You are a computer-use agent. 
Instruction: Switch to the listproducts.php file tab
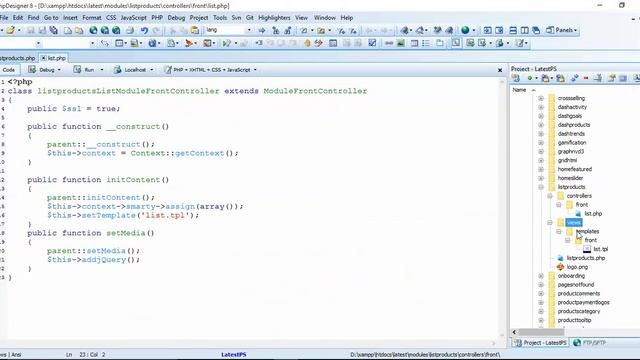click(x=17, y=58)
